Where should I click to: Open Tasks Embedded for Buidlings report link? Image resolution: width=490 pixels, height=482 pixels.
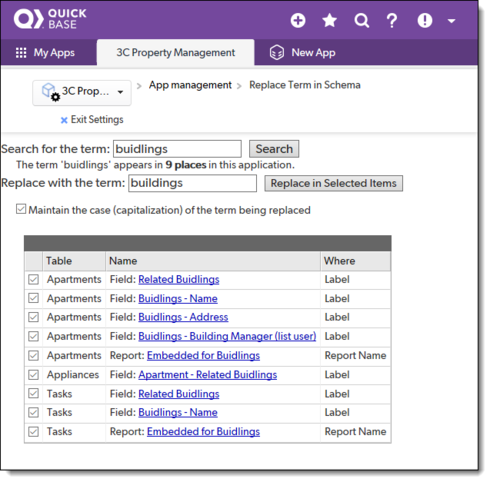point(203,432)
